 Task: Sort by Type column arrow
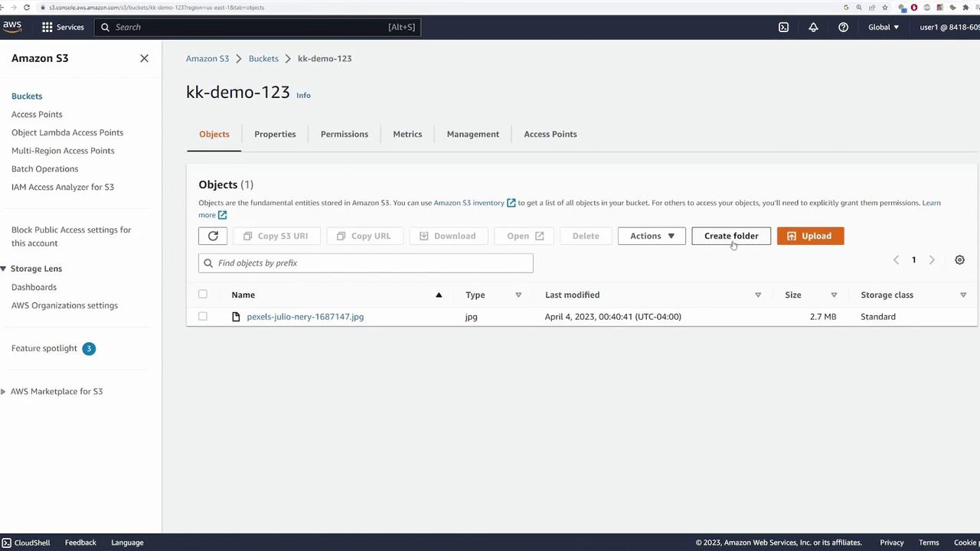[x=518, y=295]
